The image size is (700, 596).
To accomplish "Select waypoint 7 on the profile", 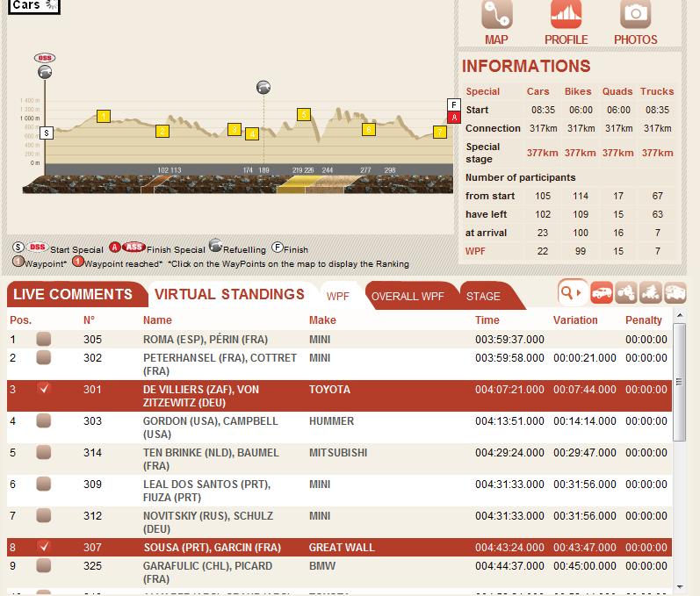I will click(x=440, y=132).
